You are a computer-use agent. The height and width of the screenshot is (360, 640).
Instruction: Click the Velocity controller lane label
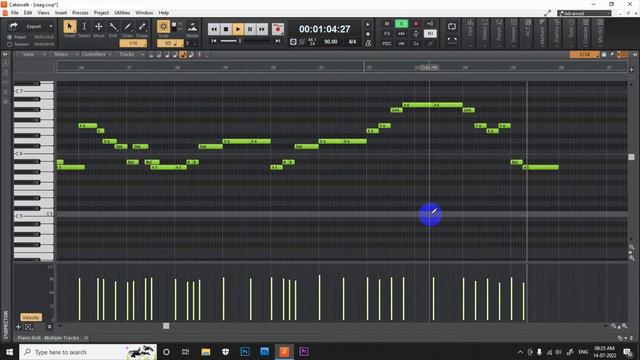[x=31, y=317]
